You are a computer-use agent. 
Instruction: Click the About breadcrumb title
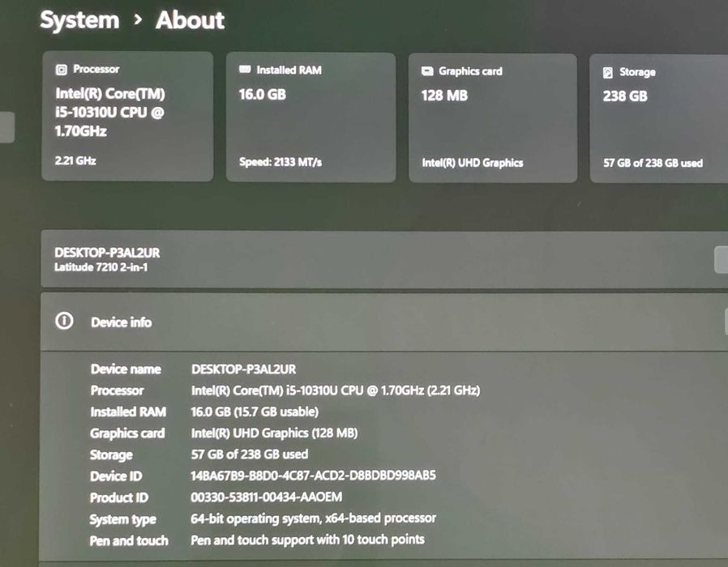pos(190,20)
